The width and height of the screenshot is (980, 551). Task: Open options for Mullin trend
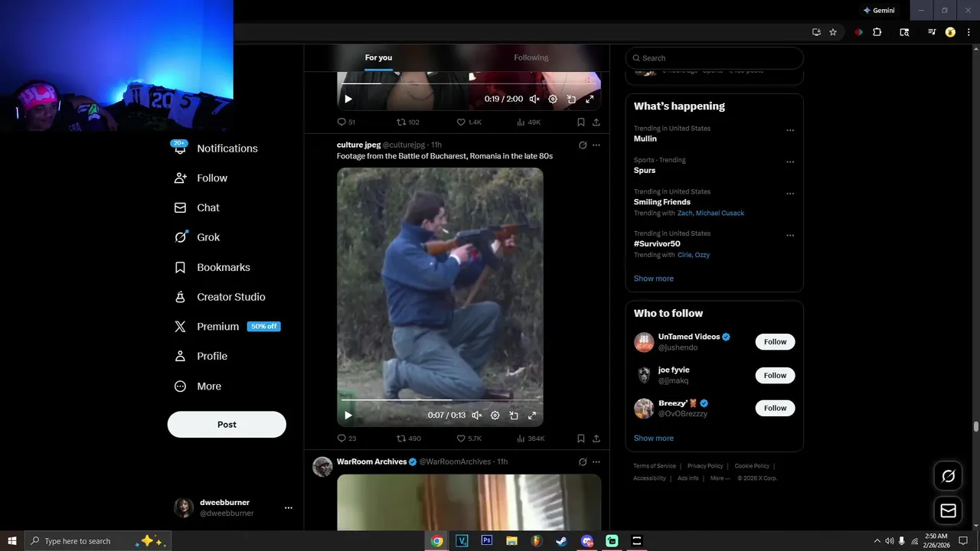[790, 130]
